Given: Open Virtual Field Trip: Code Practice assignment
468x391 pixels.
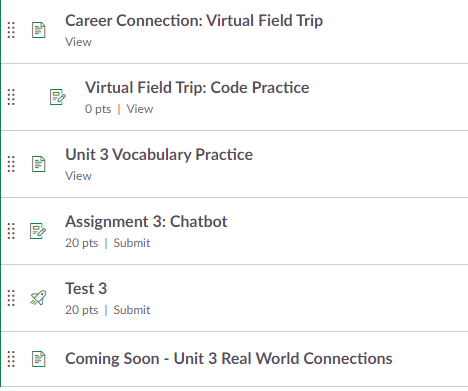Looking at the screenshot, I should click(197, 88).
